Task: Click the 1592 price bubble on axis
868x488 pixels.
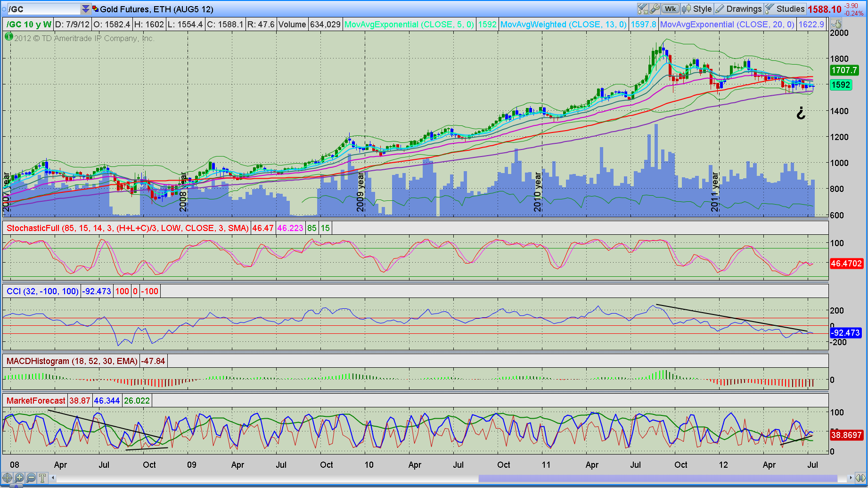Action: tap(840, 85)
